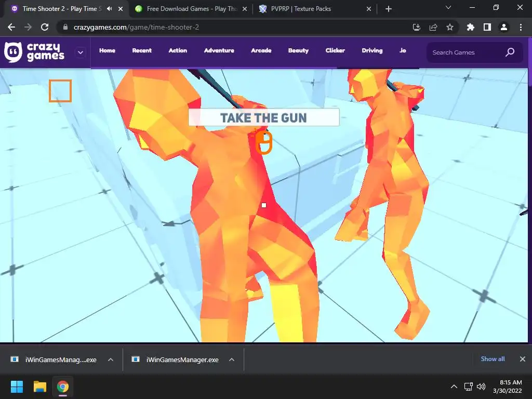Open a new browser tab
The image size is (532, 399).
point(389,9)
